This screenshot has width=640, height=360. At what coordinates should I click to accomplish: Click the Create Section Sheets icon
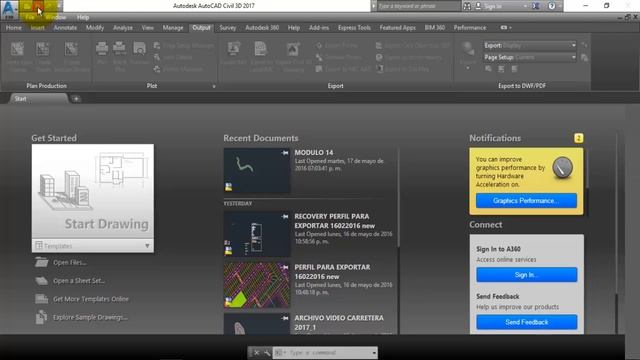pyautogui.click(x=71, y=49)
